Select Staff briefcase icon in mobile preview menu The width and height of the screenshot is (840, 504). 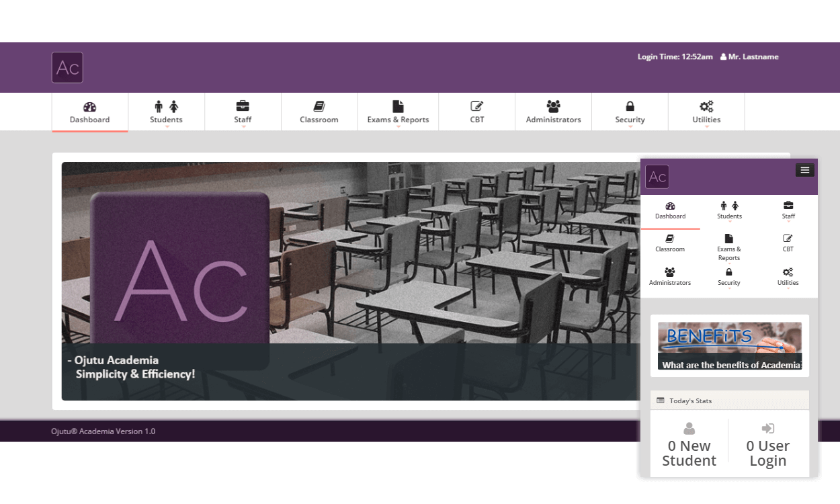click(x=788, y=206)
